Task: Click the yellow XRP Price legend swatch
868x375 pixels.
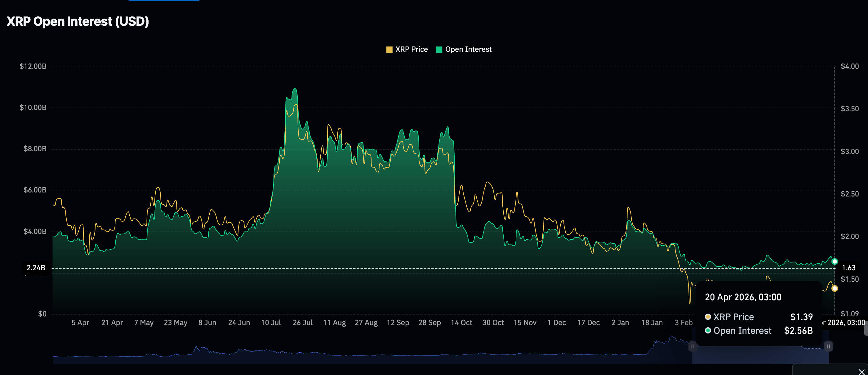Action: 389,50
